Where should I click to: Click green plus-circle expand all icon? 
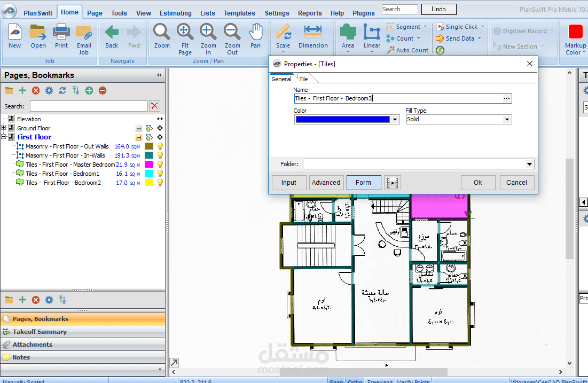(x=89, y=90)
